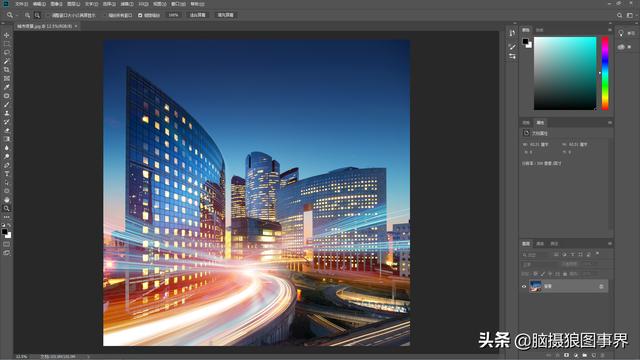Select the Eyedropper tool
This screenshot has width=640, height=360.
coord(7,87)
